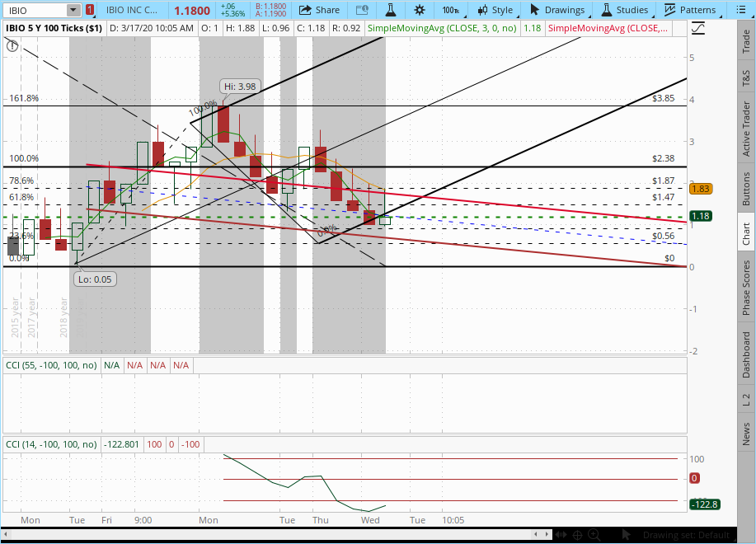
Task: Open the chart settings gear
Action: coord(420,10)
